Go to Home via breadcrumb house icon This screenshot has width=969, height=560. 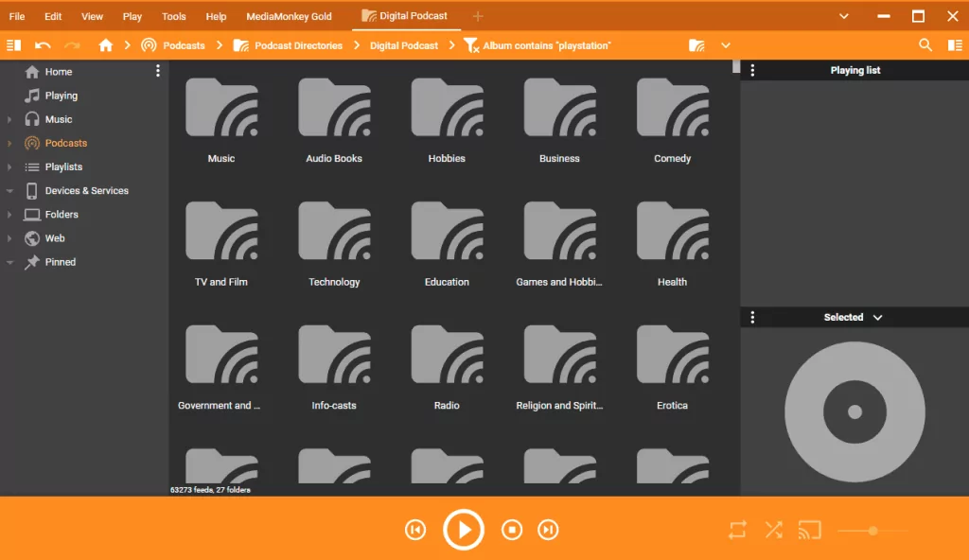(106, 45)
